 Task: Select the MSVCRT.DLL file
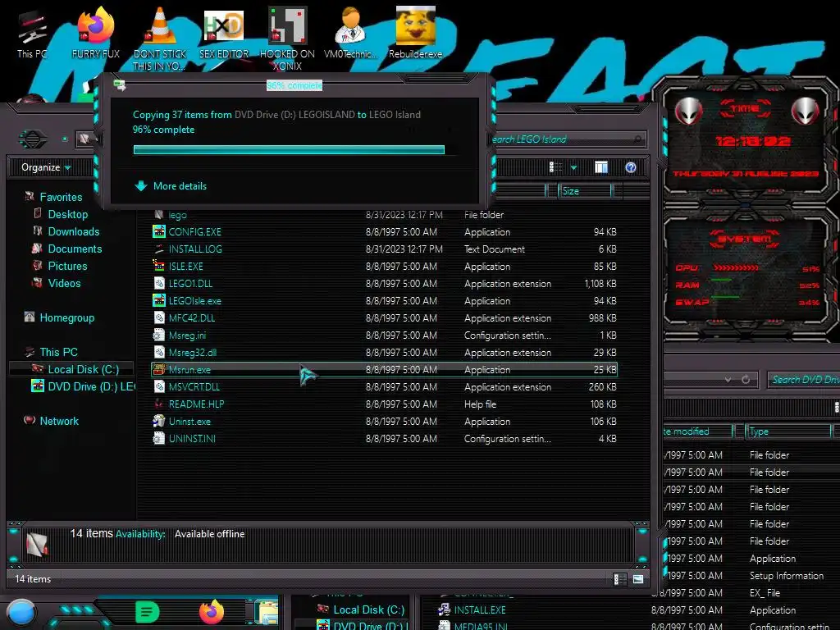point(194,387)
